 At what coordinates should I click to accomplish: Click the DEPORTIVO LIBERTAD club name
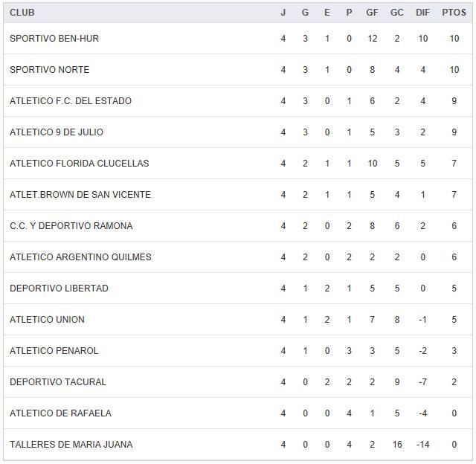point(59,289)
